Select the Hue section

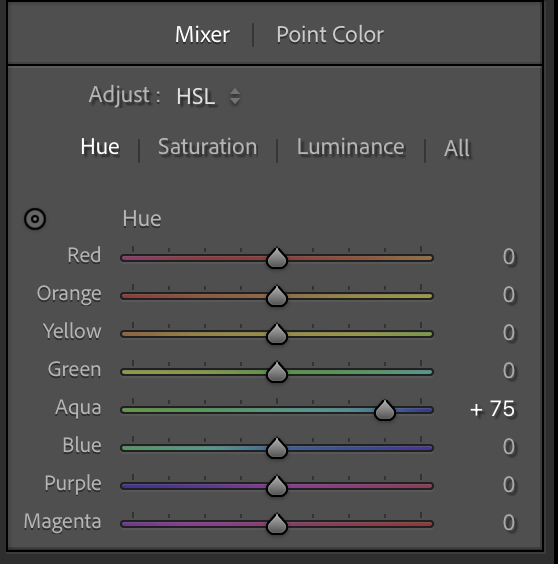coord(100,147)
